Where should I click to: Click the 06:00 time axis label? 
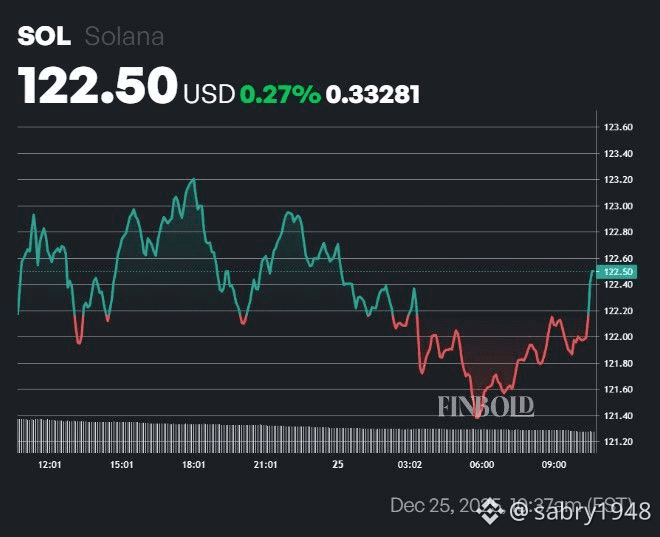(x=482, y=465)
